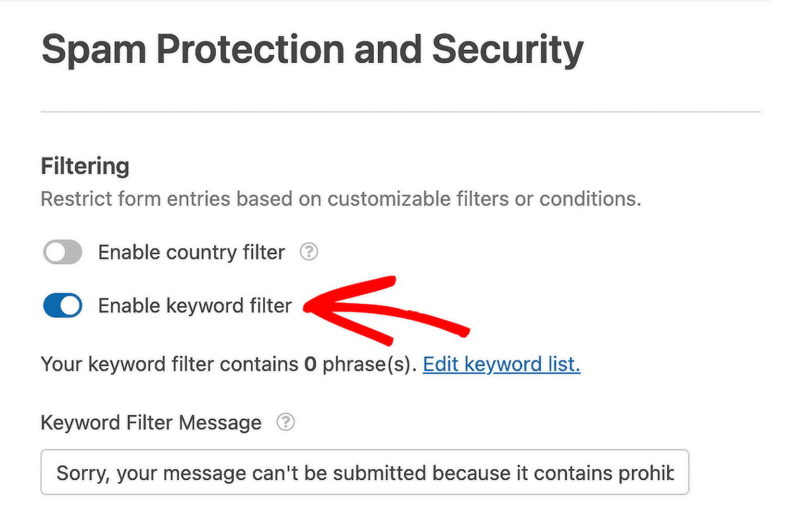
Task: Click the Keyword Filter Message label
Action: (x=151, y=422)
